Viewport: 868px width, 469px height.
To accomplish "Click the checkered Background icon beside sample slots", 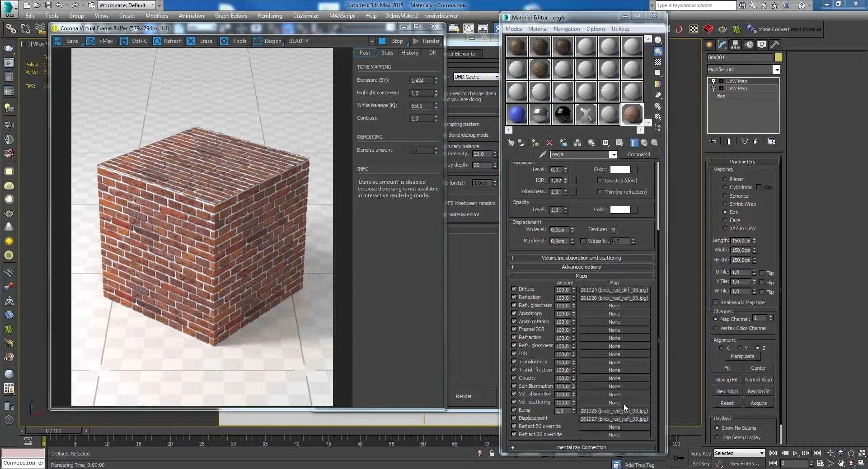I will coord(658,62).
